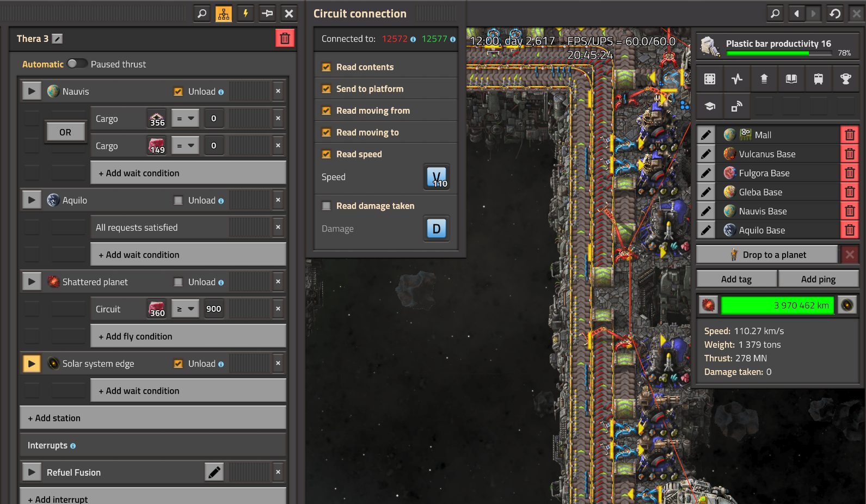Image resolution: width=866 pixels, height=504 pixels.
Task: Delete the Gleba Base pin
Action: click(x=850, y=192)
